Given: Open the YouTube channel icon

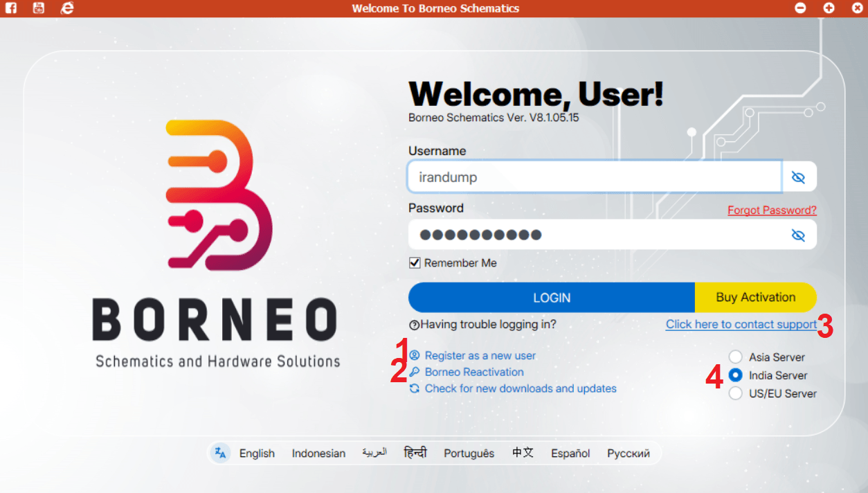Looking at the screenshot, I should [x=39, y=8].
